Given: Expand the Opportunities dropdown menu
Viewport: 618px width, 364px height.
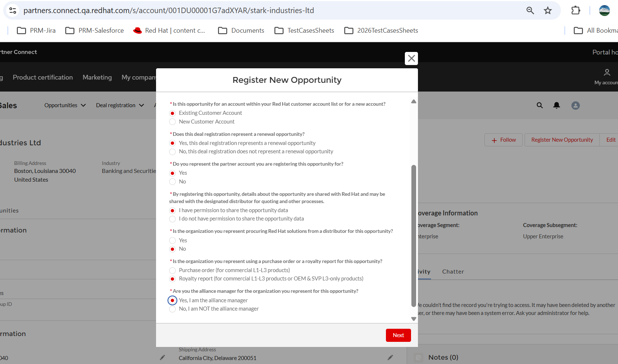Looking at the screenshot, I should [x=65, y=105].
